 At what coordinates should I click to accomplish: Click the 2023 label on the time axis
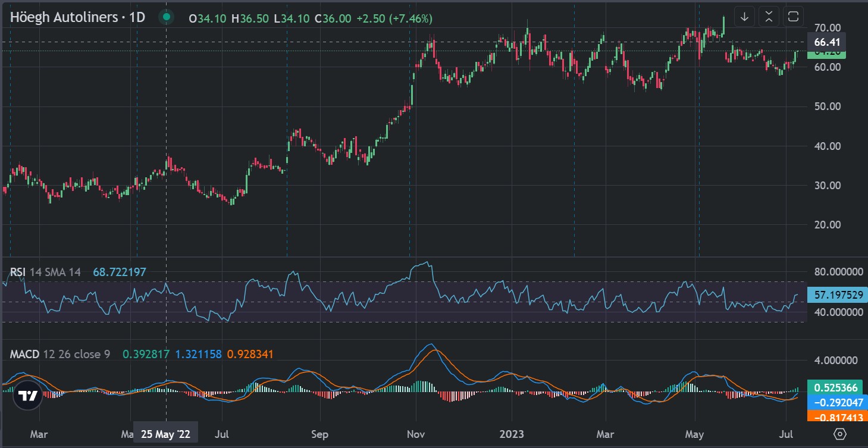click(512, 434)
